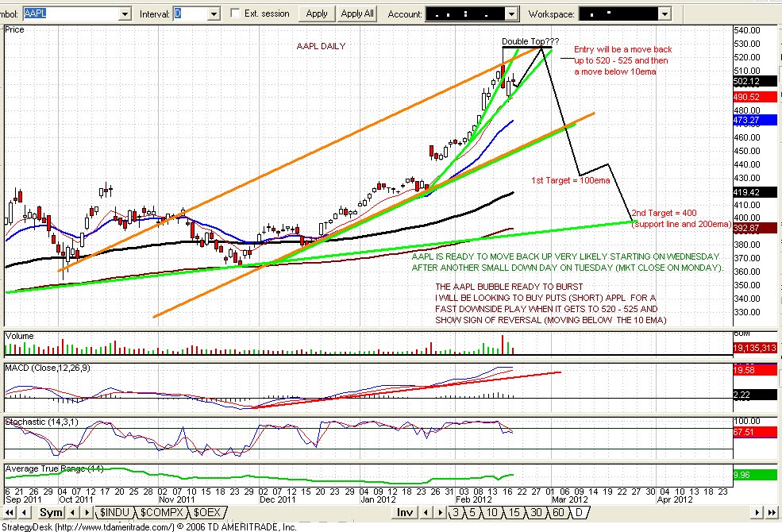The image size is (782, 532).
Task: Expand the Workspace dropdown
Action: coord(665,14)
